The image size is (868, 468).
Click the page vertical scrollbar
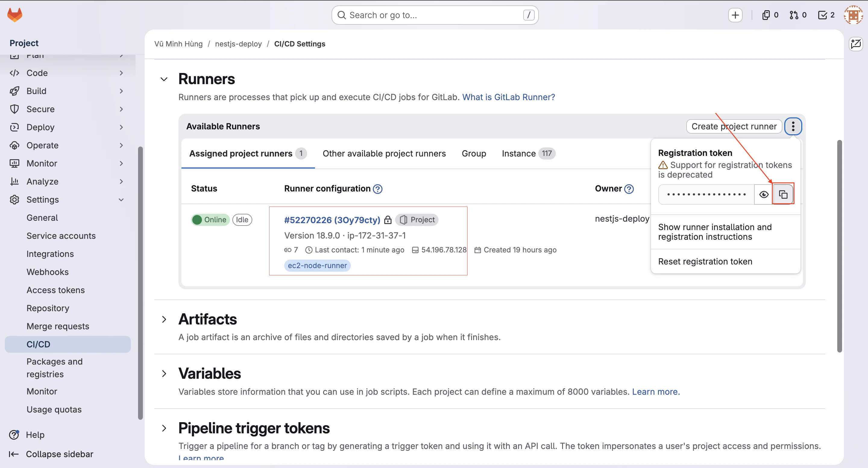(x=839, y=246)
